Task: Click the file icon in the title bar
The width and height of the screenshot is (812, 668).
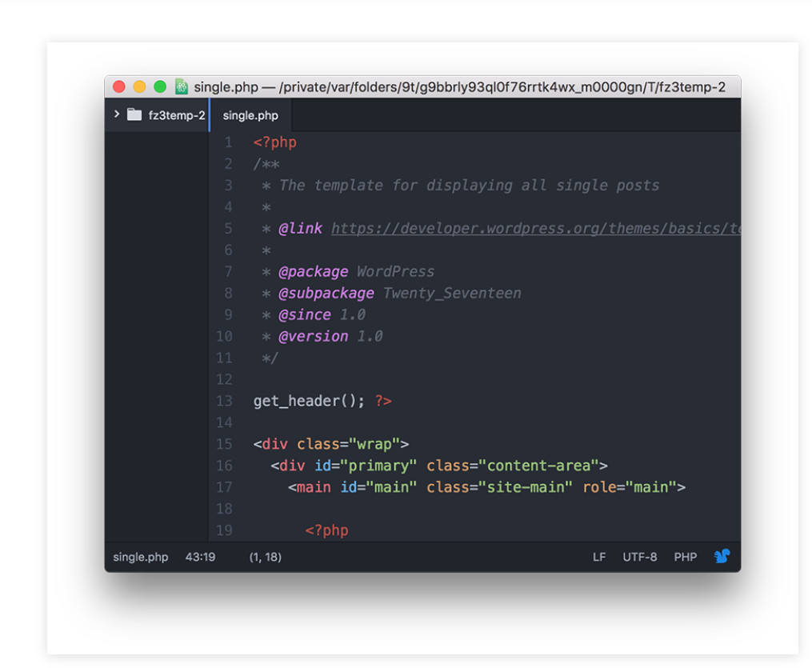Action: click(180, 86)
